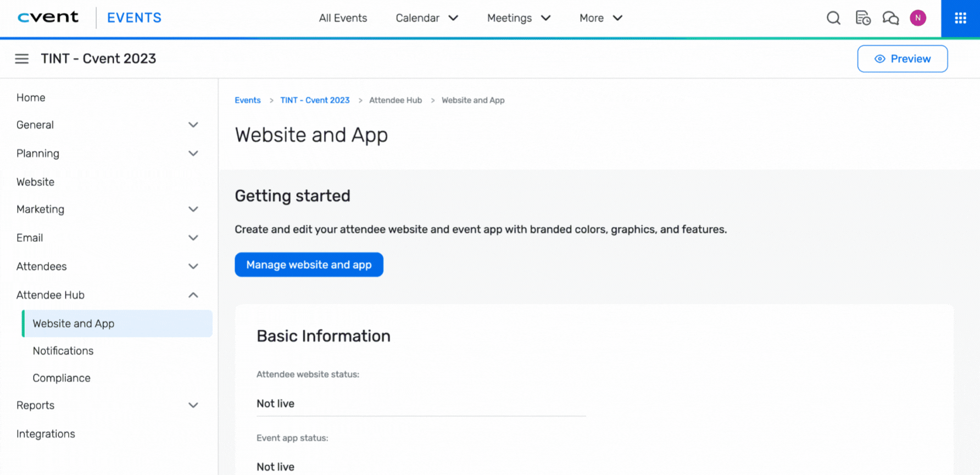The width and height of the screenshot is (980, 475).
Task: Go to Home in the sidebar
Action: coord(31,97)
